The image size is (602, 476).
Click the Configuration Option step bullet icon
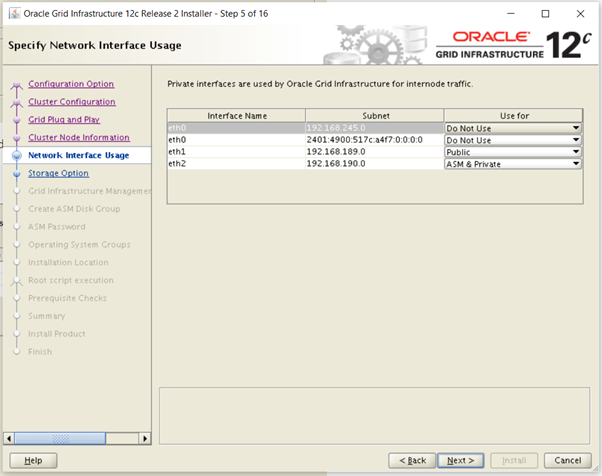pos(16,85)
